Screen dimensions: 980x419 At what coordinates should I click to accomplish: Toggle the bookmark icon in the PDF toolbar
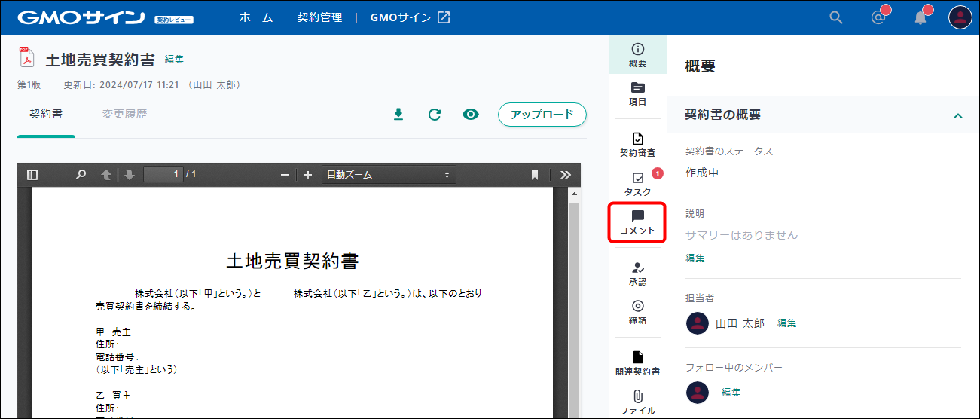pyautogui.click(x=535, y=175)
